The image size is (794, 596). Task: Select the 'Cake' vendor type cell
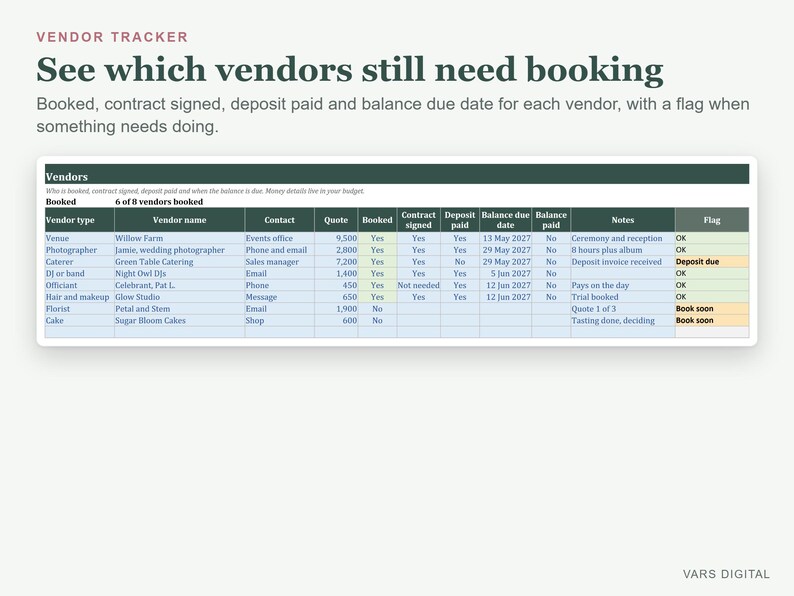[80, 321]
